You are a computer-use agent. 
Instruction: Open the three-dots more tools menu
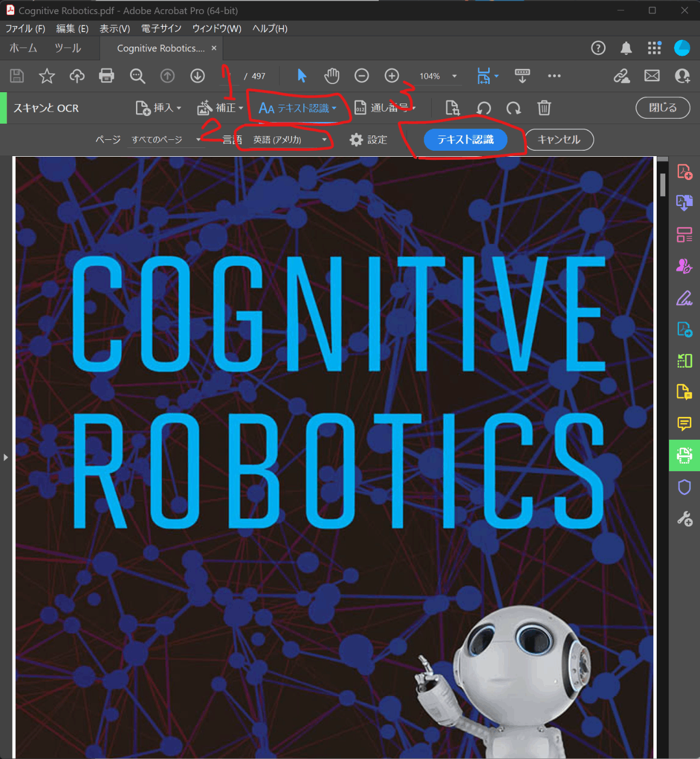click(x=554, y=76)
